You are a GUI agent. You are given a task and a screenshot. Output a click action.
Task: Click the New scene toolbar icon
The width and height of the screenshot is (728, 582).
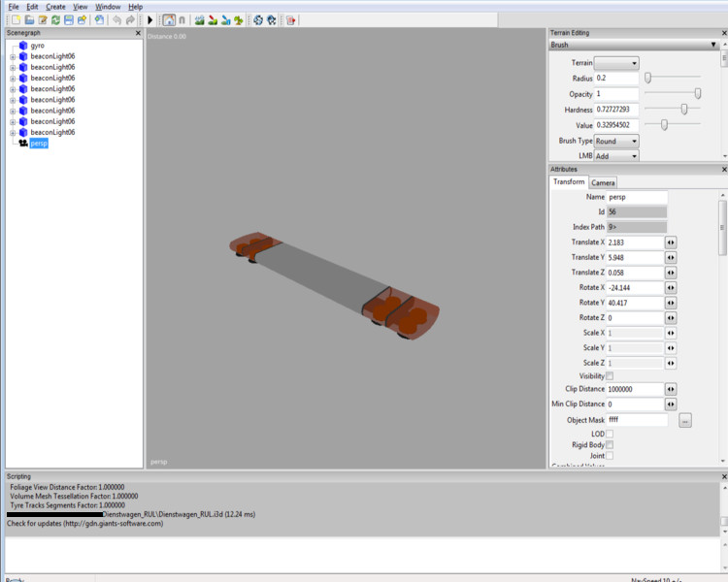click(x=16, y=20)
